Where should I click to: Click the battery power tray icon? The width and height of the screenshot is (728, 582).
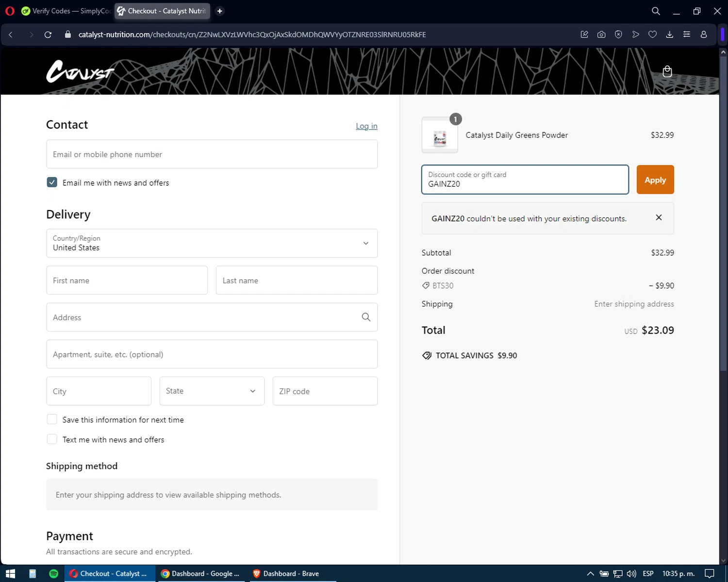tap(604, 574)
